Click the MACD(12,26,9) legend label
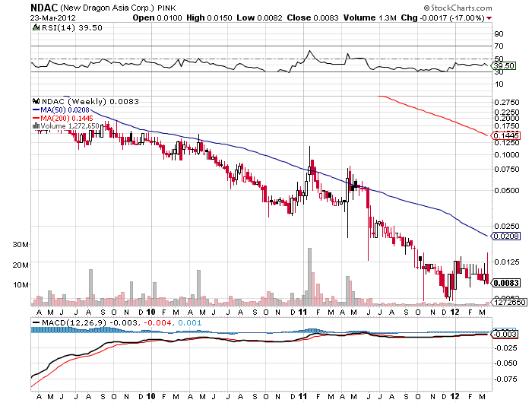This screenshot has height=403, width=532. coord(74,322)
